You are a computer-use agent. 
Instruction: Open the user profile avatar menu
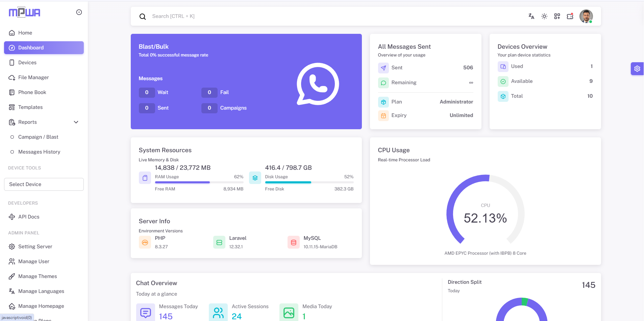click(586, 16)
